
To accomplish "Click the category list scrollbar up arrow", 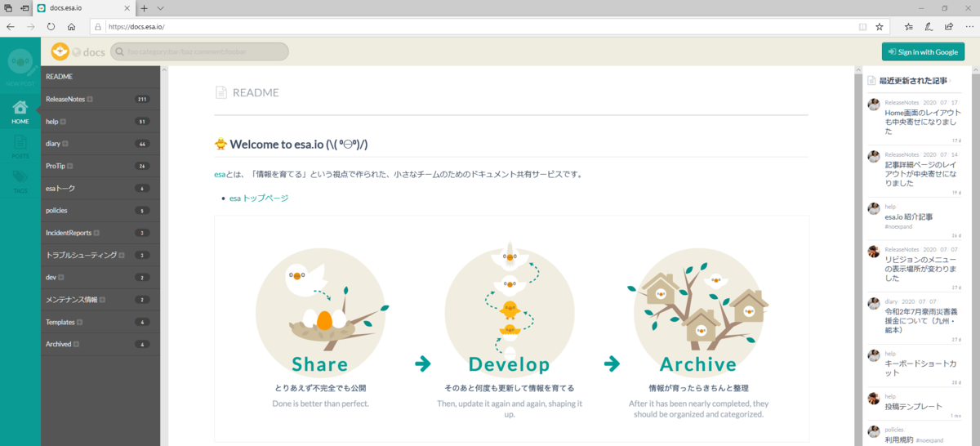I will (x=164, y=69).
